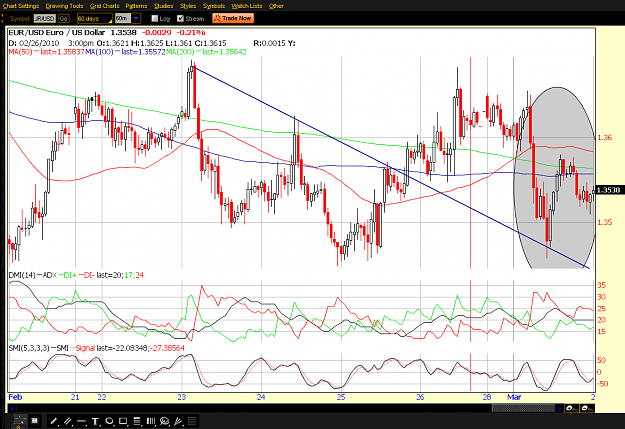Select the vertical time lines tool
The height and width of the screenshot is (429, 625).
point(151,421)
